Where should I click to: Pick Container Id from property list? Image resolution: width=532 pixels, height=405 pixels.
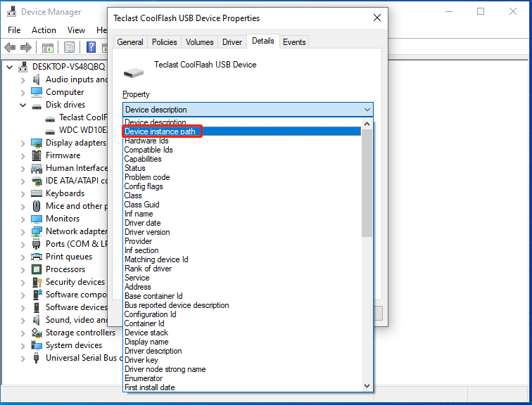241,323
